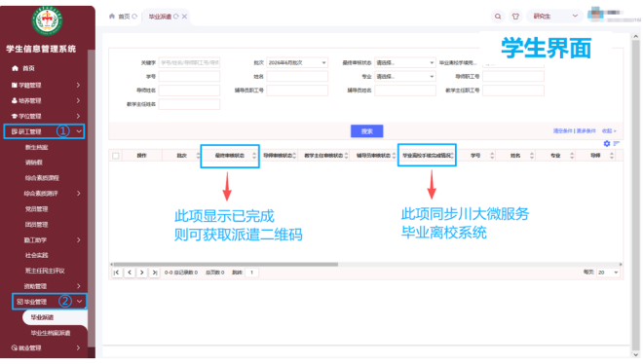
Task: Go to the previous page of results
Action: 130,273
